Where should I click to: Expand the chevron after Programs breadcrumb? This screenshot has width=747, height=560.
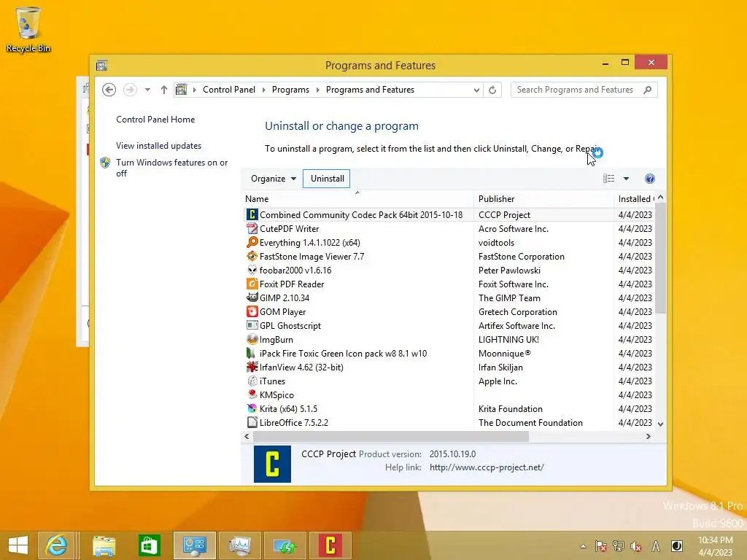pos(318,90)
